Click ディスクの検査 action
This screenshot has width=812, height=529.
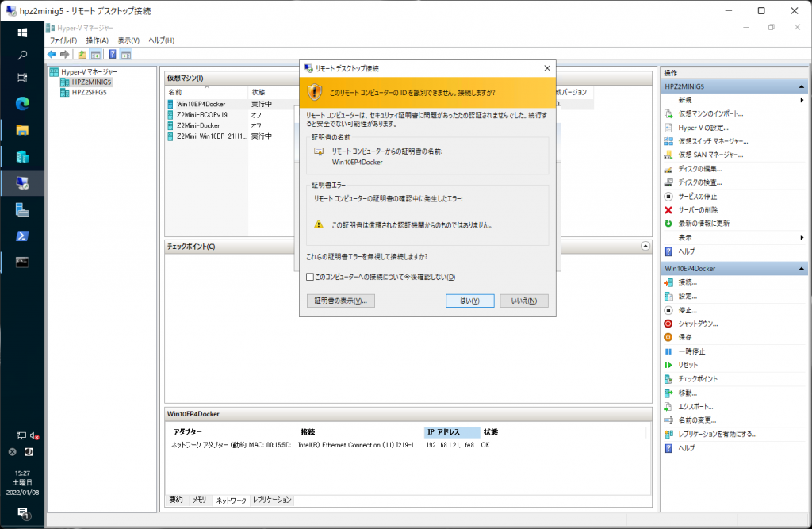point(699,182)
